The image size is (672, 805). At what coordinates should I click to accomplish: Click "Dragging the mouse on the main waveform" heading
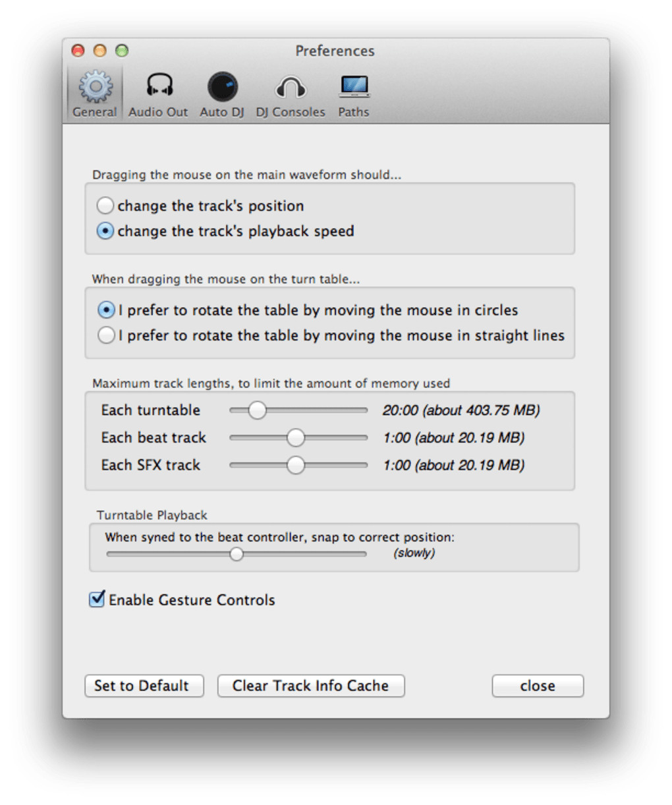[x=246, y=175]
